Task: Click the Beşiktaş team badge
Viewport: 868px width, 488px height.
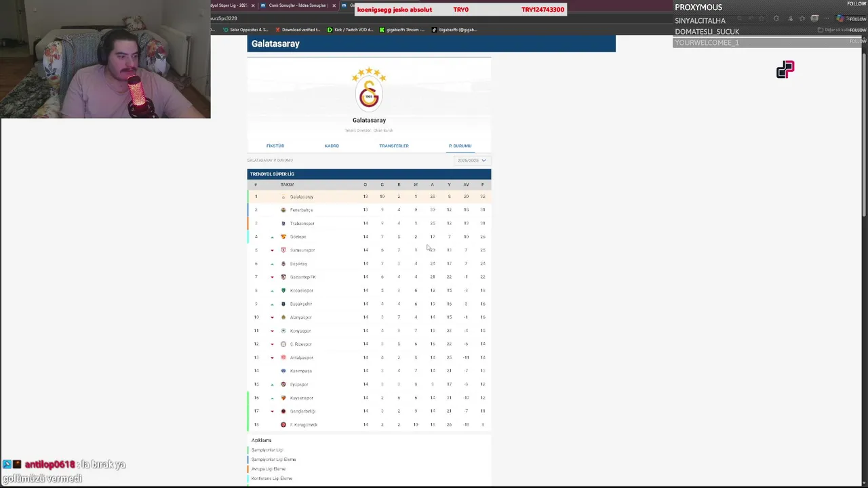Action: pos(283,264)
